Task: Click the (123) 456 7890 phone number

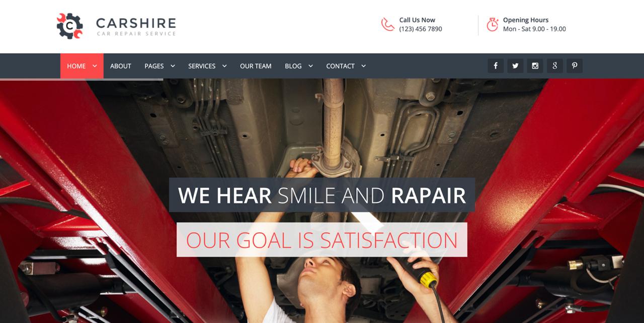Action: (421, 29)
